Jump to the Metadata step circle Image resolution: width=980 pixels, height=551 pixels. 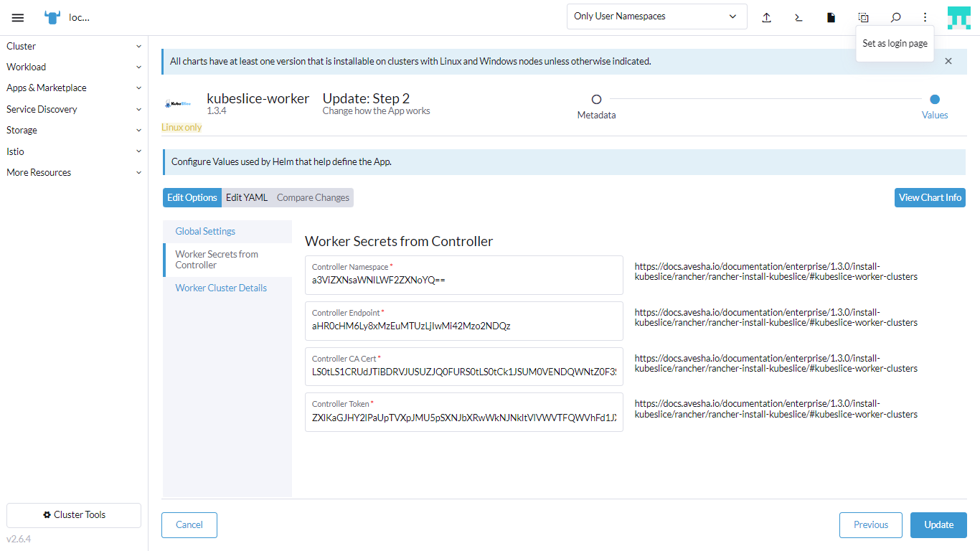pyautogui.click(x=596, y=100)
